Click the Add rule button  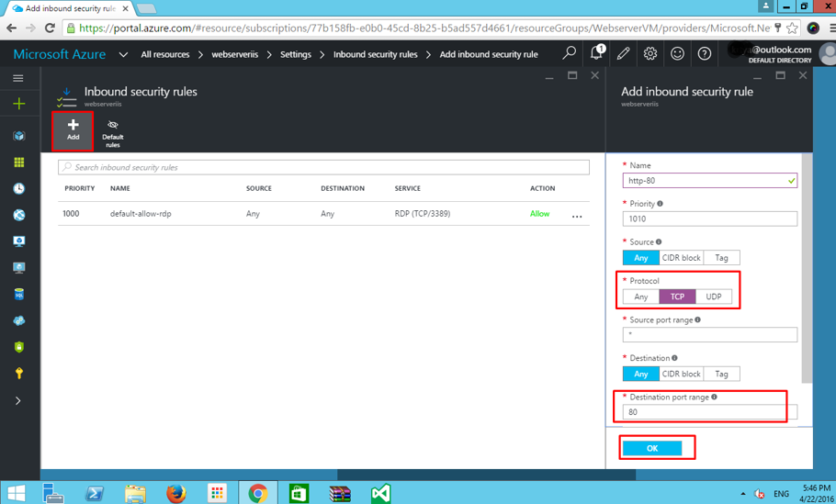(x=73, y=130)
